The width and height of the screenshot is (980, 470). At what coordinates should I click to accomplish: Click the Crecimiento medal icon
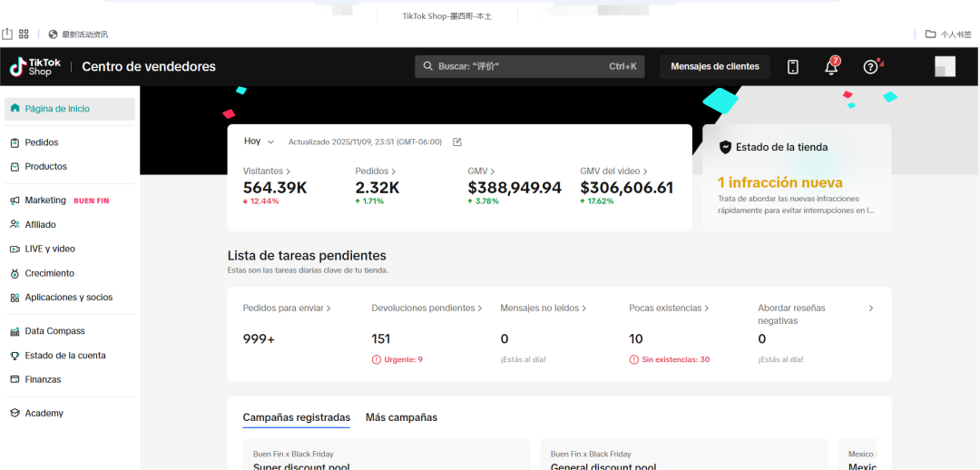coord(15,274)
